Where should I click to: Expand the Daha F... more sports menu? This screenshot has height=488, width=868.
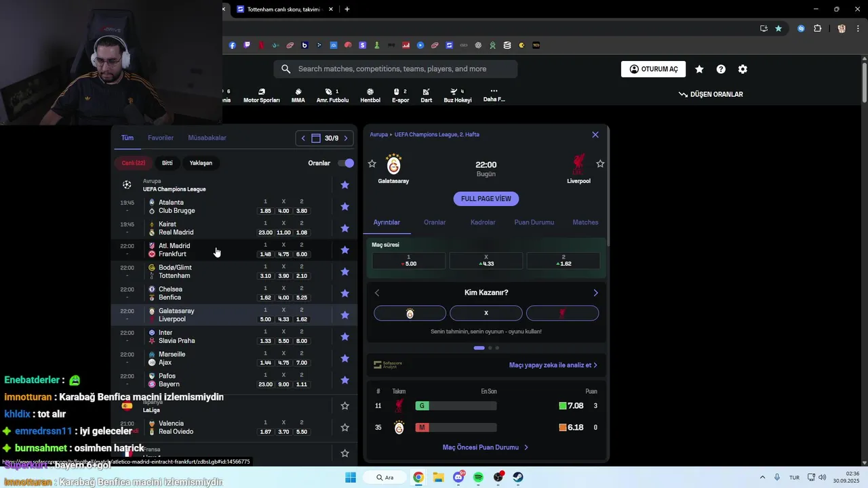[494, 95]
